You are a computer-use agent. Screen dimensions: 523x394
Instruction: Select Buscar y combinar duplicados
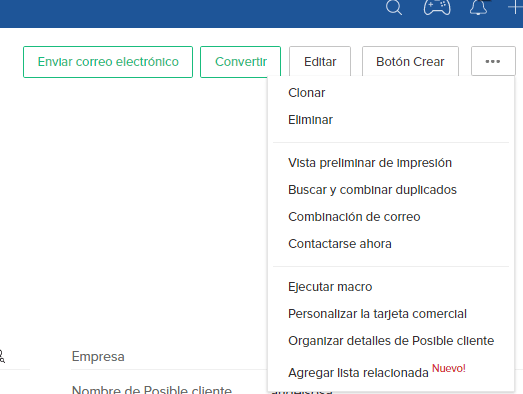tap(372, 190)
